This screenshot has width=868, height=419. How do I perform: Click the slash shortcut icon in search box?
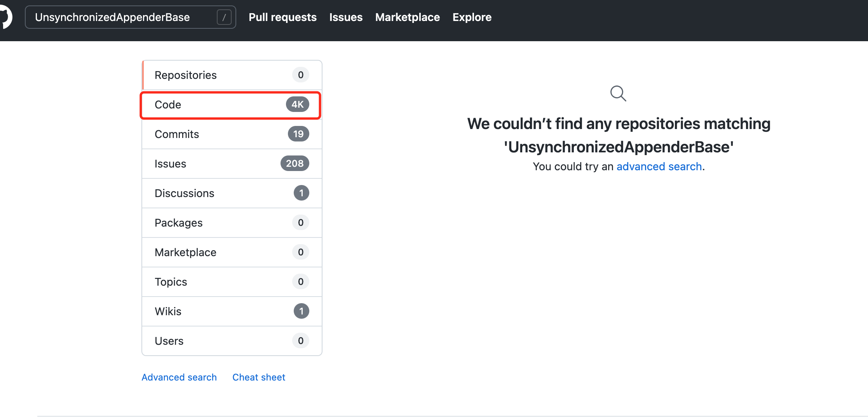point(224,17)
